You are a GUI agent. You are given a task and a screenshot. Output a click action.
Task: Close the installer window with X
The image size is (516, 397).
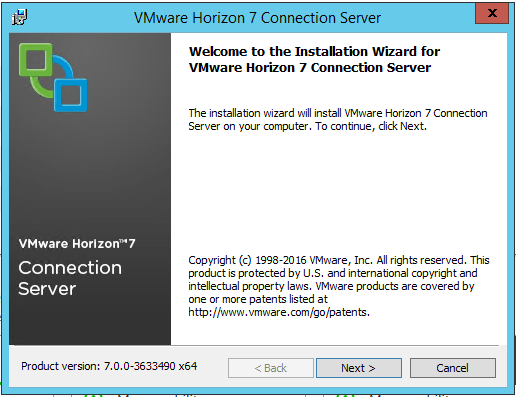click(492, 13)
